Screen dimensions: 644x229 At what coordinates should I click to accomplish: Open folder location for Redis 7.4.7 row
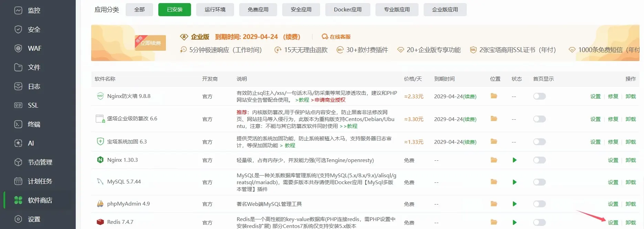point(494,222)
